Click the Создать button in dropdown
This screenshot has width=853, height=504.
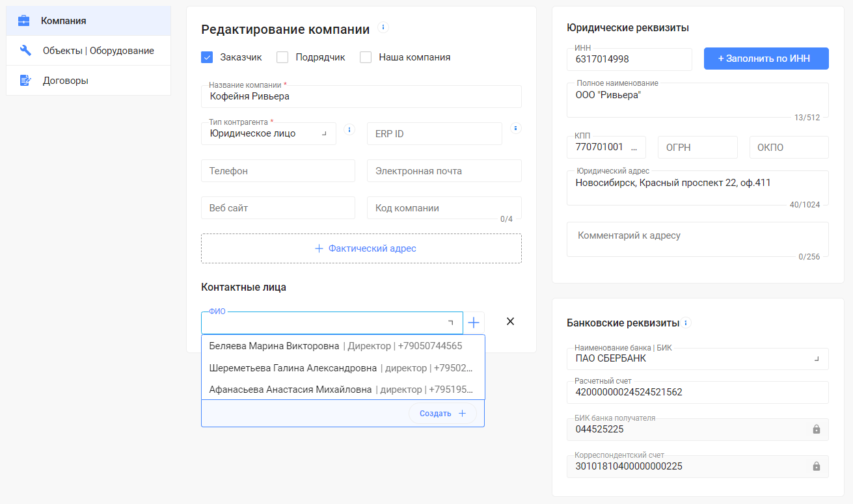(442, 413)
